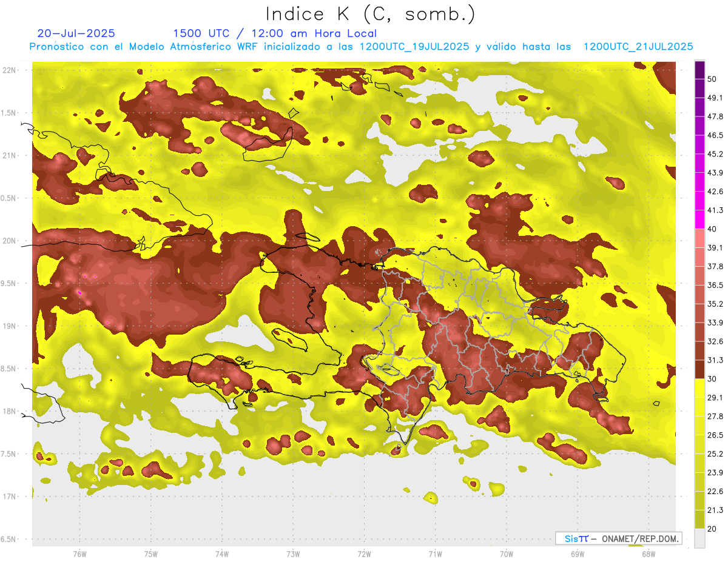Click colorbar label "47.8"
The width and height of the screenshot is (728, 562).
click(715, 116)
